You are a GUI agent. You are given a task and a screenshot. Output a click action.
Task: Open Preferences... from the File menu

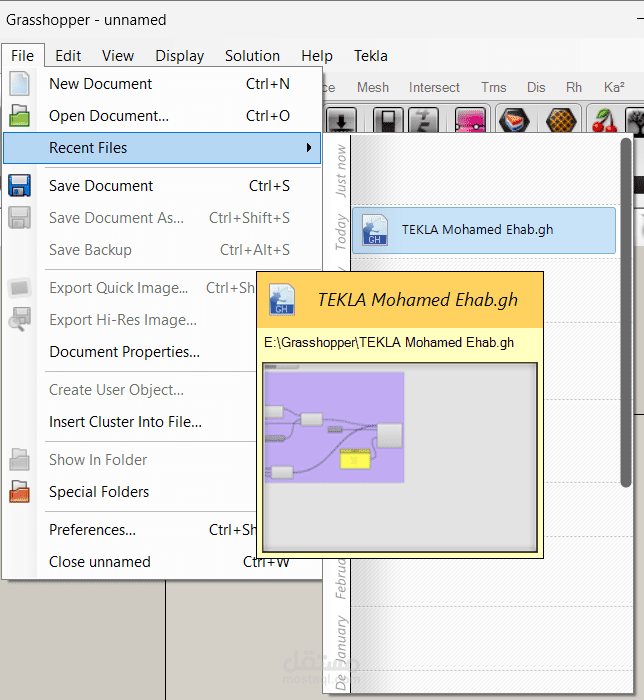(129, 530)
